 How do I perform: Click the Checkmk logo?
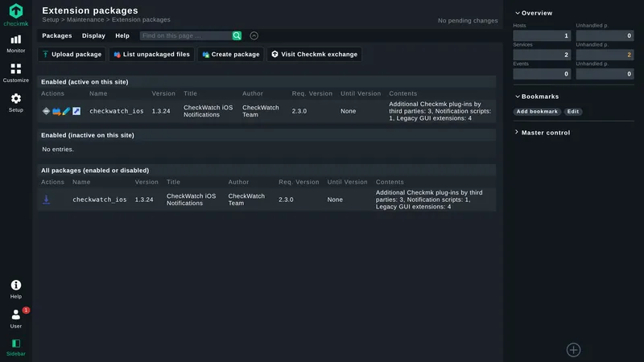[15, 14]
